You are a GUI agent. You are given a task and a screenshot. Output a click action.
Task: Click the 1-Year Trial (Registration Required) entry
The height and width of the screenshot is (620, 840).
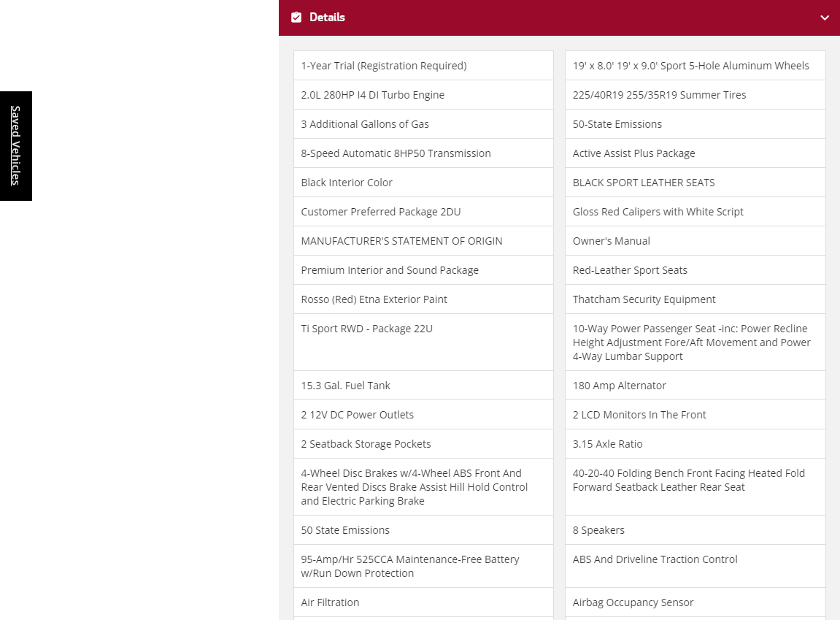[x=383, y=66]
